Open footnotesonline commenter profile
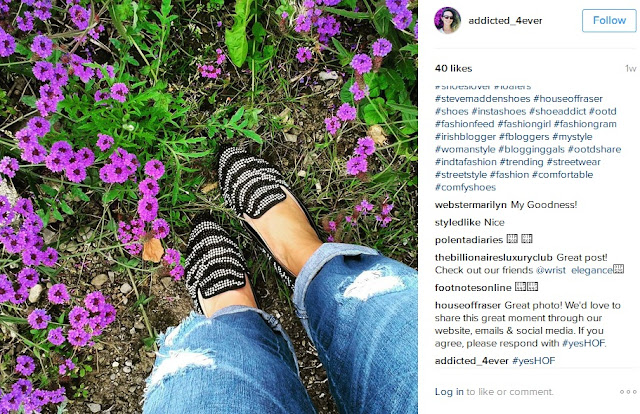Viewport: 640px width, 414px height. coord(473,287)
